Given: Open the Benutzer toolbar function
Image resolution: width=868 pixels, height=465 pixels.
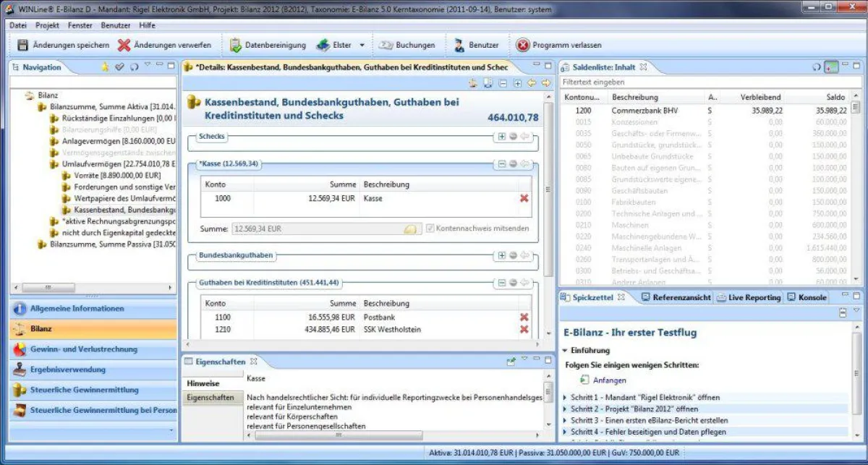Looking at the screenshot, I should pyautogui.click(x=459, y=44).
